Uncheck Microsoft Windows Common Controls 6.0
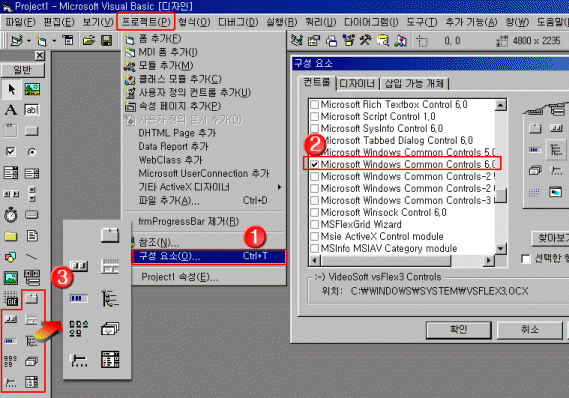Screen dimensions: 569x398 click(x=315, y=164)
